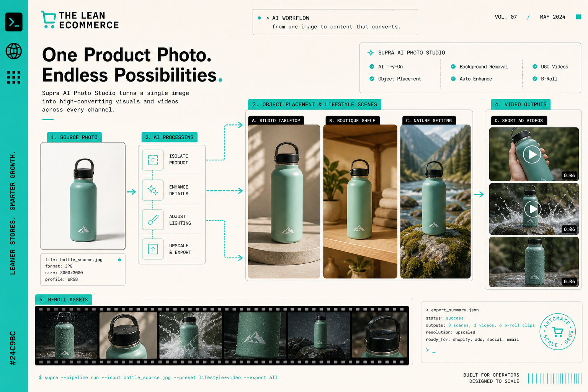Screen dimensions: 588x392
Task: Click 'format: JPG' text
Action: [x=59, y=266]
